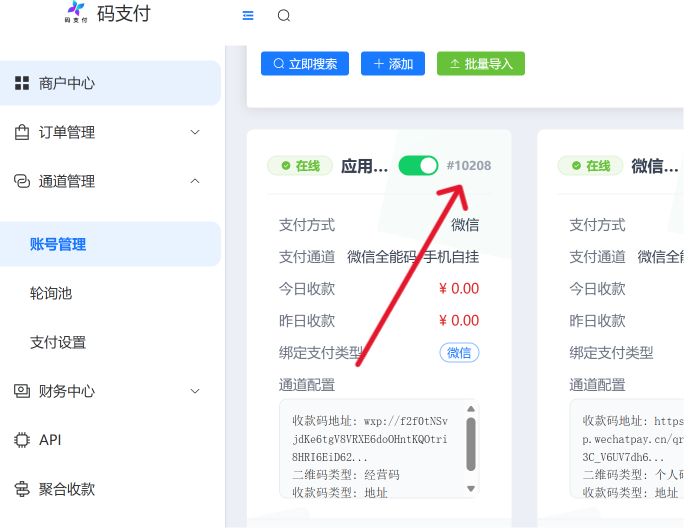Click the 通道配置 scrollbar up arrow
The width and height of the screenshot is (684, 528).
point(471,409)
